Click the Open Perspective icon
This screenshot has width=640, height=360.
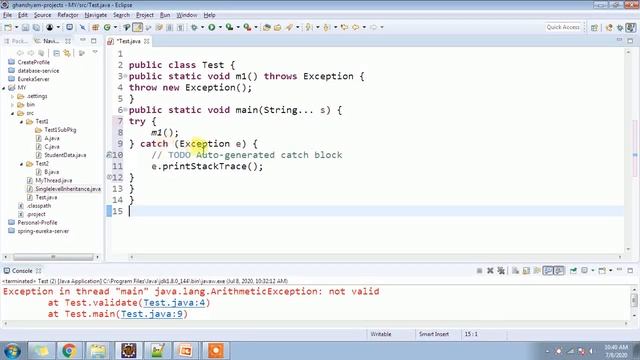click(x=594, y=27)
